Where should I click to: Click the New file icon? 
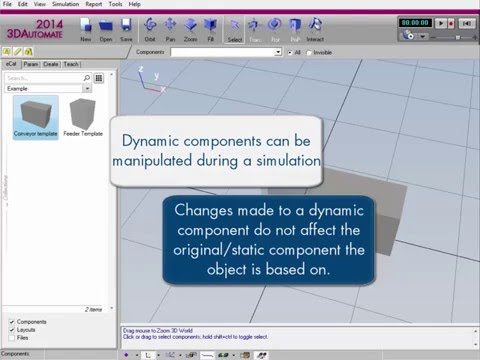coord(86,25)
